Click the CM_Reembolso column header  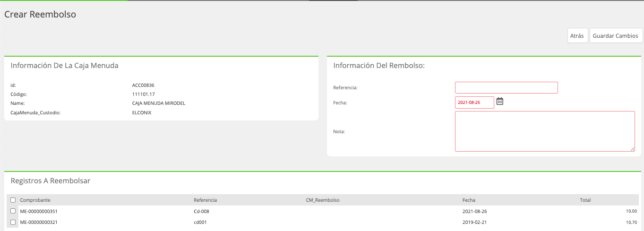coord(323,200)
